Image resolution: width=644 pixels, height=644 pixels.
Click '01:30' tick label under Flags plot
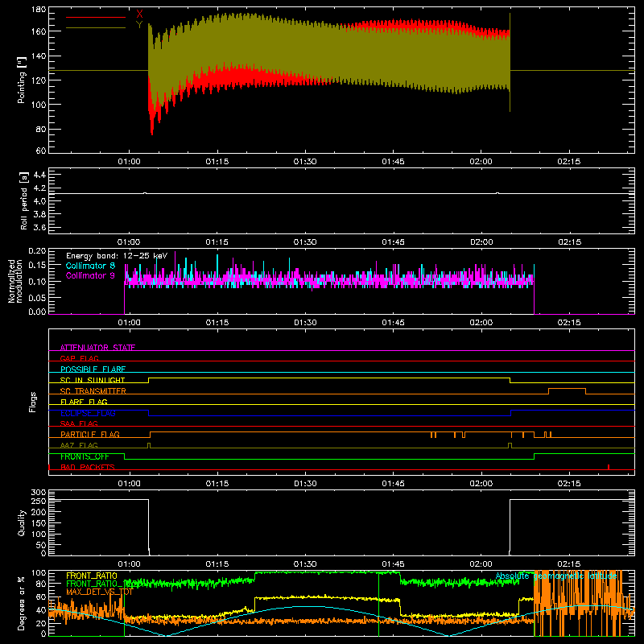(305, 484)
